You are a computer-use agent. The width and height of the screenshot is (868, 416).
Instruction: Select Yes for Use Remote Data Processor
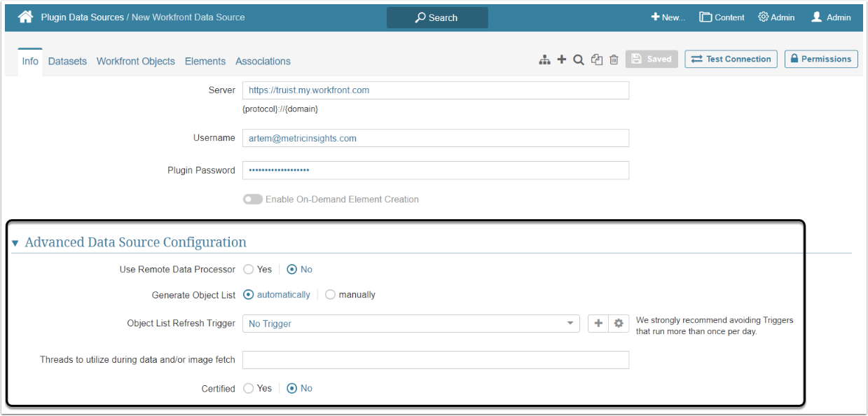(249, 269)
